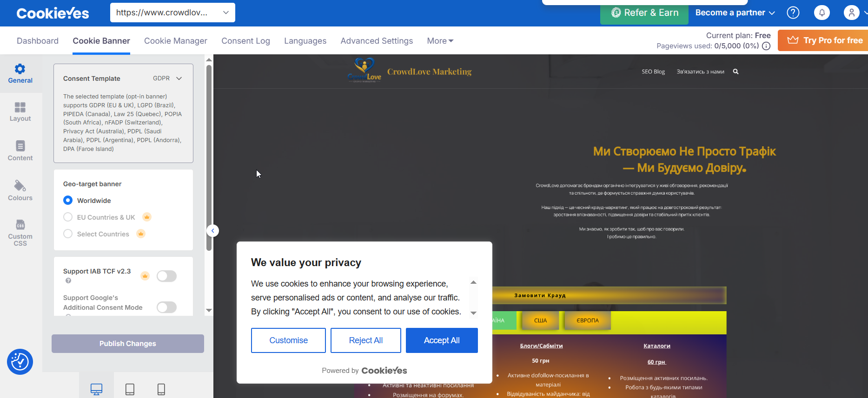Expand the More menu
868x398 pixels.
coord(440,41)
